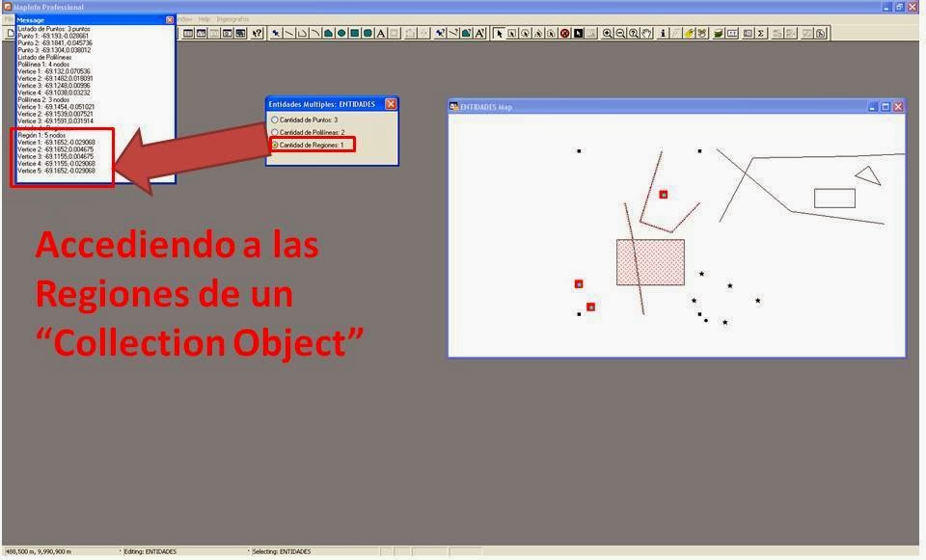Select the Symbol drawing tool
Screen dimensions: 926x560
pos(273,34)
